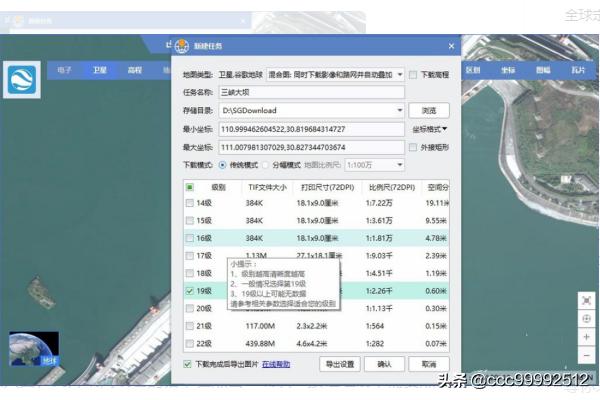Screen dimensions: 600x400
Task: Click the 浏览 browse button
Action: [x=429, y=110]
